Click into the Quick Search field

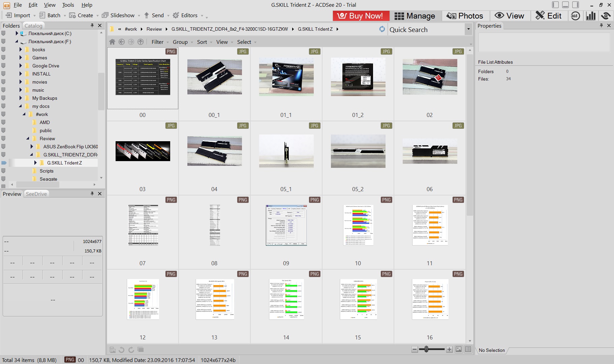click(x=427, y=29)
